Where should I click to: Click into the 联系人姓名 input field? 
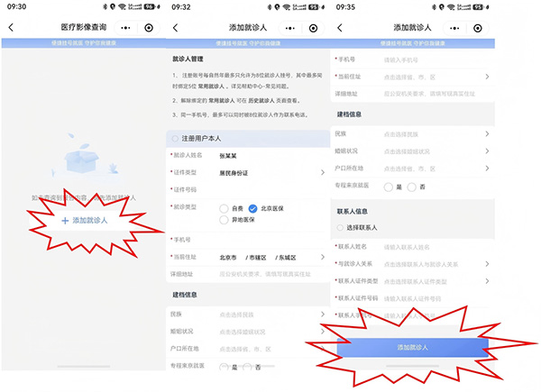(x=424, y=245)
